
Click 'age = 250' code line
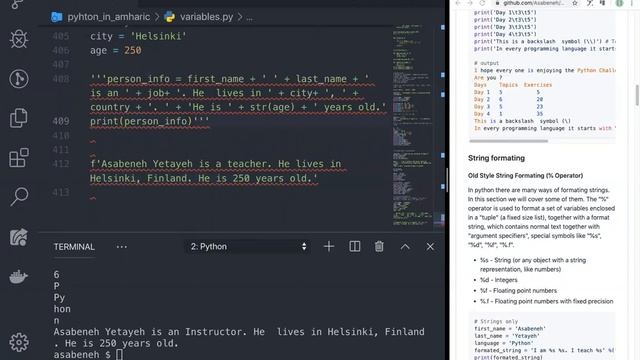click(x=116, y=50)
